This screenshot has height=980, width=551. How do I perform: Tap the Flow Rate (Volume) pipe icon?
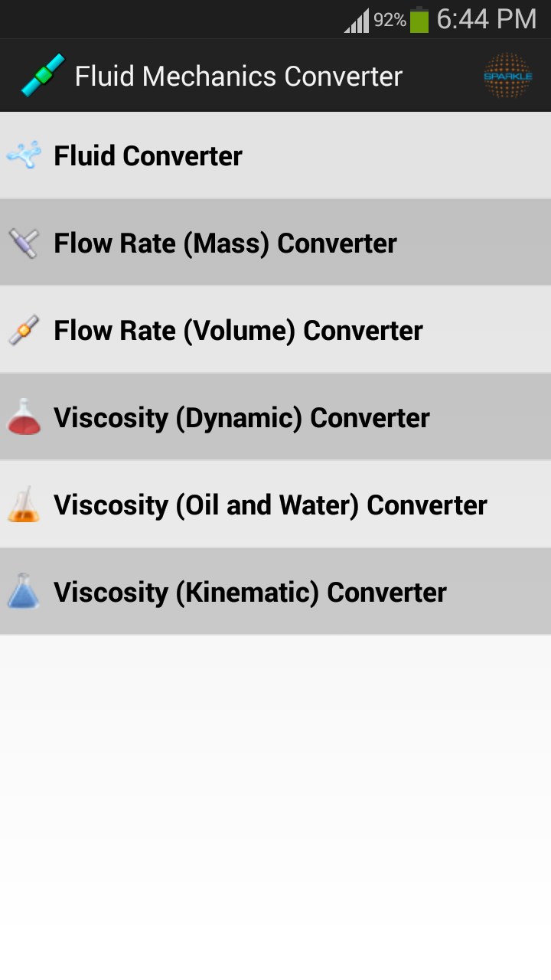pyautogui.click(x=24, y=330)
